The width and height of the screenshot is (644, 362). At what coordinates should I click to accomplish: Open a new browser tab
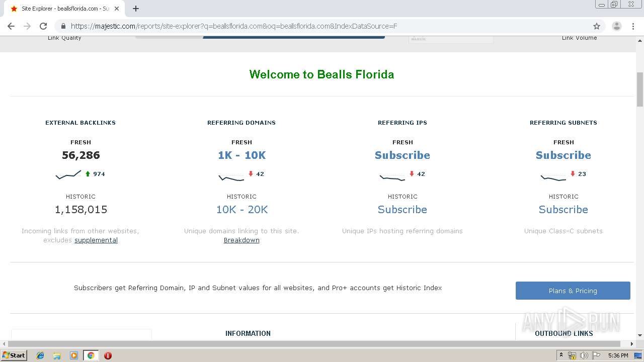click(x=136, y=9)
